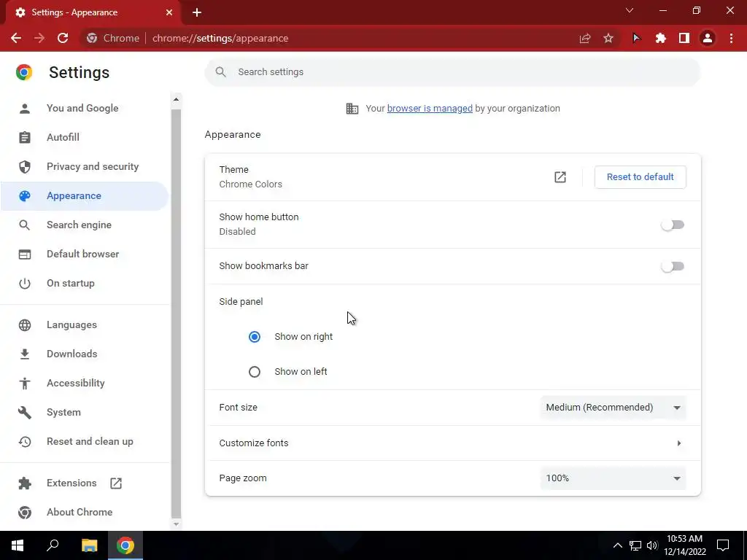Reload the settings page
747x560 pixels.
[63, 38]
